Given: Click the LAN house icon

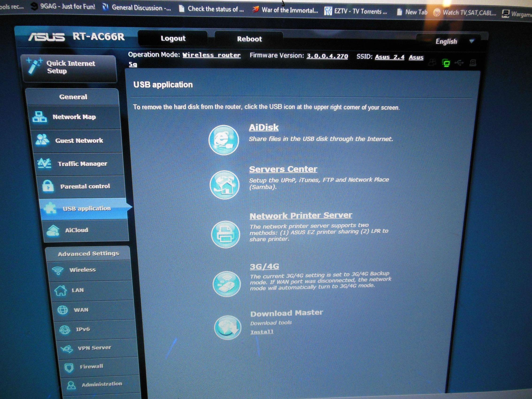Looking at the screenshot, I should click(x=60, y=290).
